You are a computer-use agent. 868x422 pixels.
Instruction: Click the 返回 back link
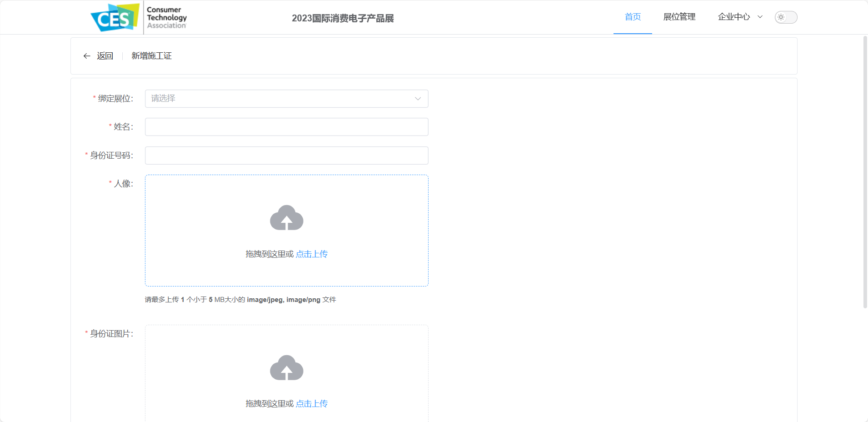click(105, 56)
